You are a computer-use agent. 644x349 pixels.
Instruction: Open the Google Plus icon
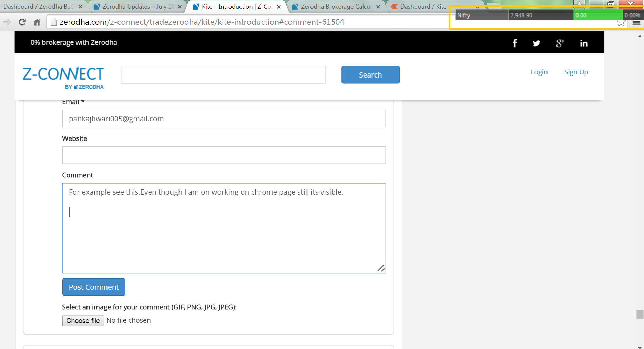tap(560, 43)
